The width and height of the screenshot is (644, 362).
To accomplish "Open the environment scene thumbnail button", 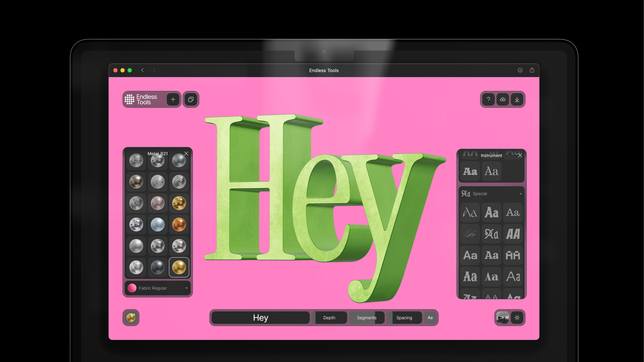I will pyautogui.click(x=502, y=317).
